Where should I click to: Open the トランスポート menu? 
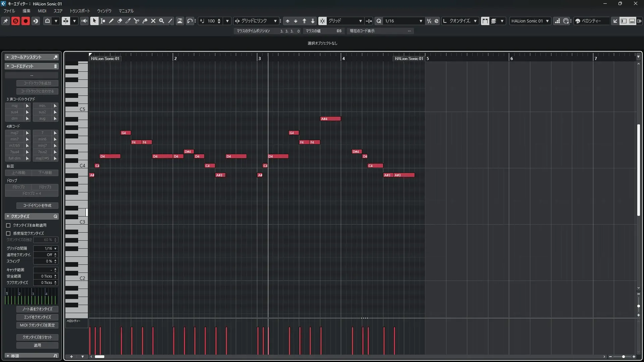pyautogui.click(x=79, y=11)
